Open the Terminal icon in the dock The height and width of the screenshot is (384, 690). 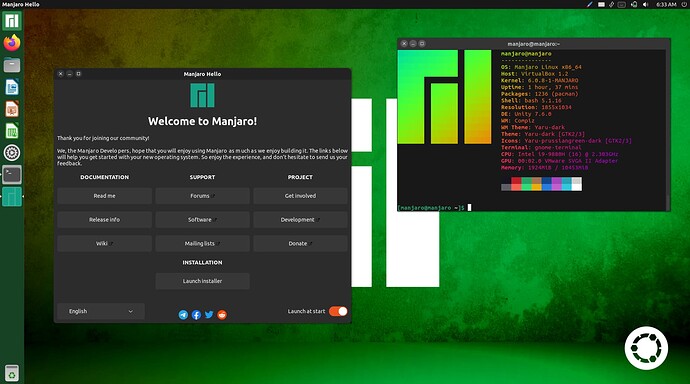pos(12,175)
